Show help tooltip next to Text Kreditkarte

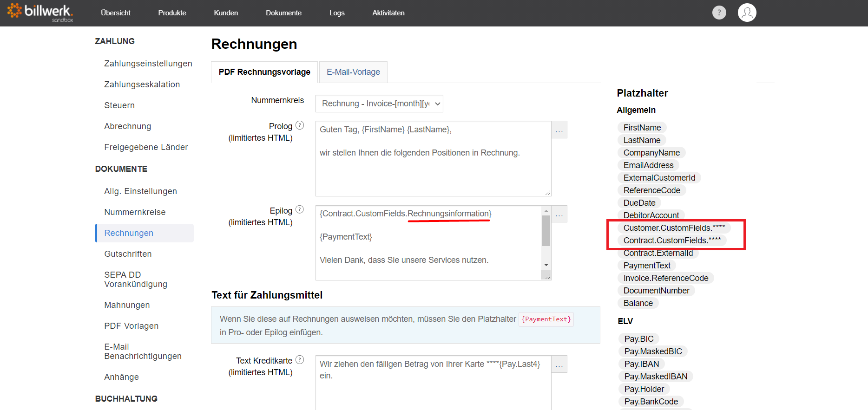pos(300,360)
